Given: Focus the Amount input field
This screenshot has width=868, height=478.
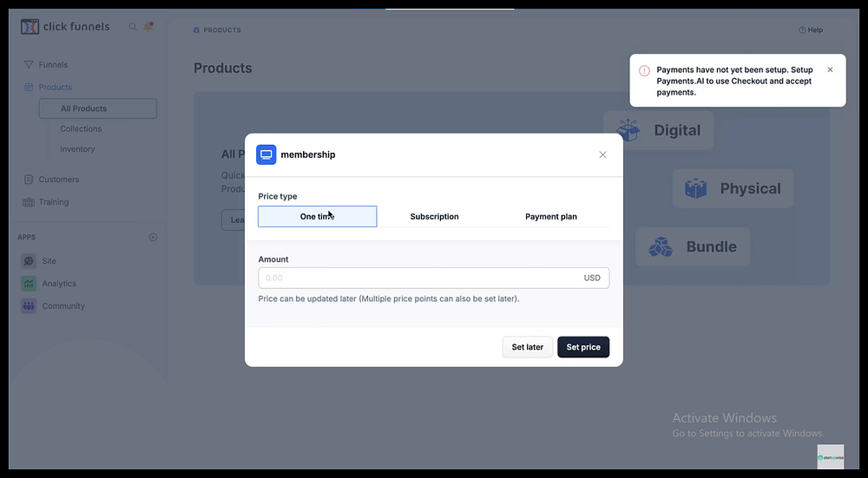Looking at the screenshot, I should click(x=433, y=278).
